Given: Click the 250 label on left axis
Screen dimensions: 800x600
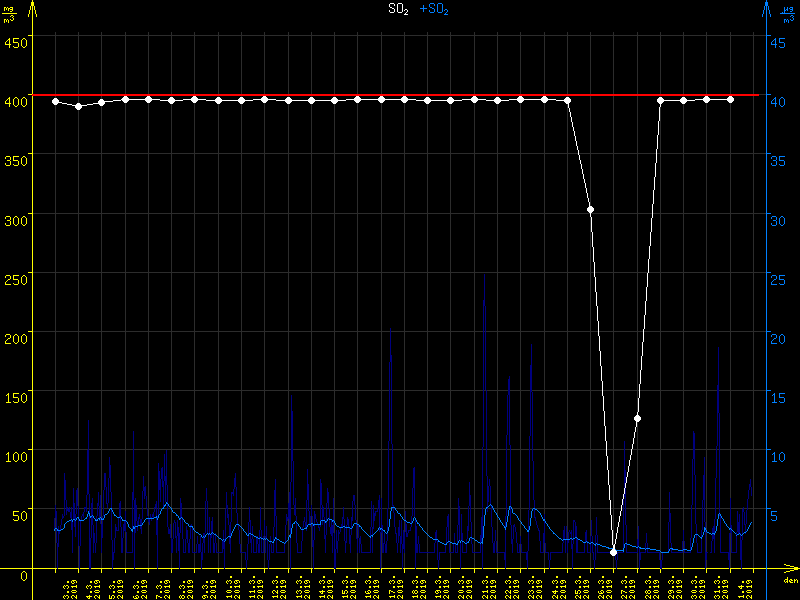Looking at the screenshot, I should [x=15, y=279].
